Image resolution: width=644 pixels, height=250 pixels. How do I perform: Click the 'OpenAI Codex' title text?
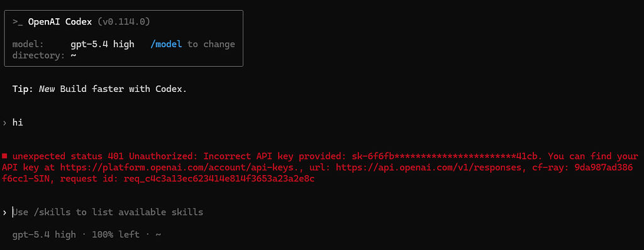pyautogui.click(x=60, y=22)
